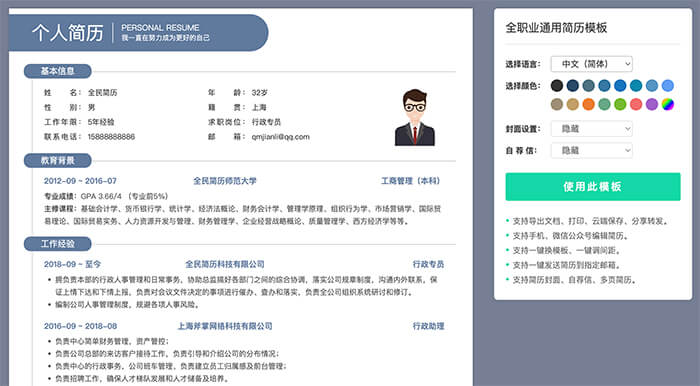The image size is (700, 386).
Task: Pick the khaki brown color swatch
Action: 557,104
